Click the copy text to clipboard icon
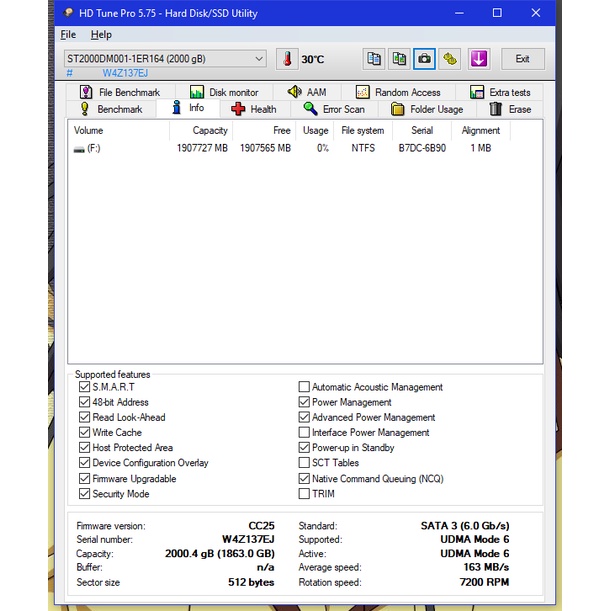611x611 pixels. 374,59
